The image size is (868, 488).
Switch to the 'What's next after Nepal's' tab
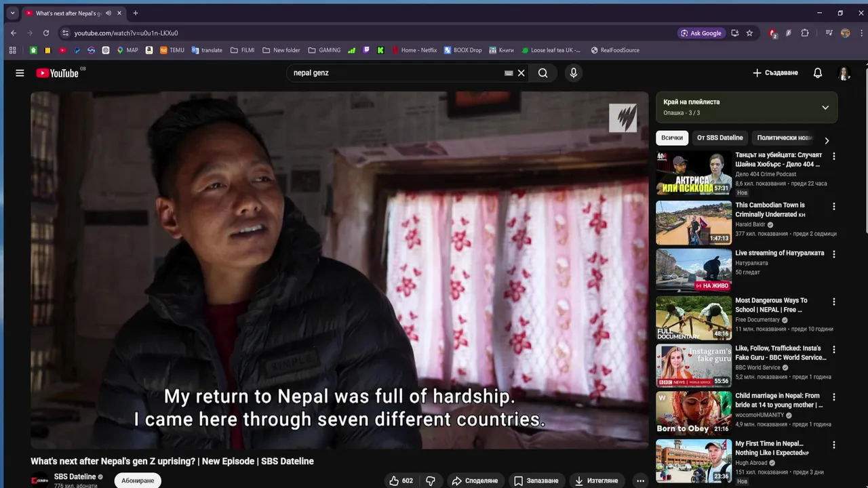click(68, 13)
